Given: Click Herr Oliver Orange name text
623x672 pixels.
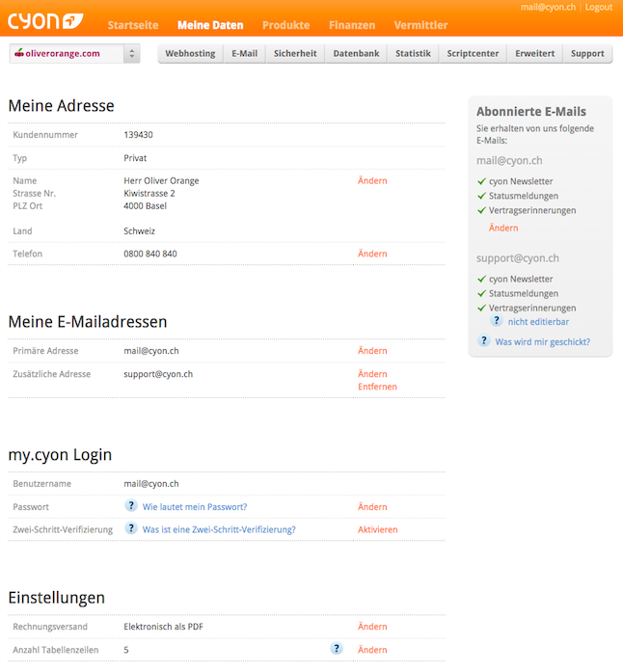Looking at the screenshot, I should [x=161, y=181].
